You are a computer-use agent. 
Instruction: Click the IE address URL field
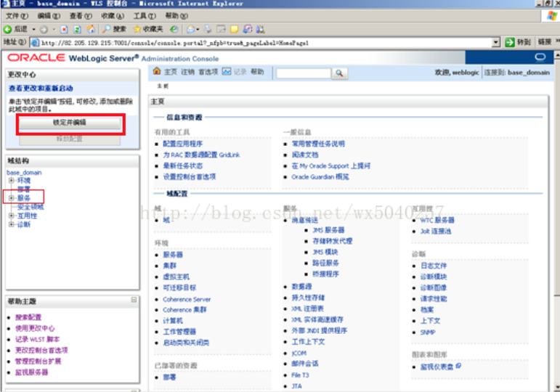point(264,43)
